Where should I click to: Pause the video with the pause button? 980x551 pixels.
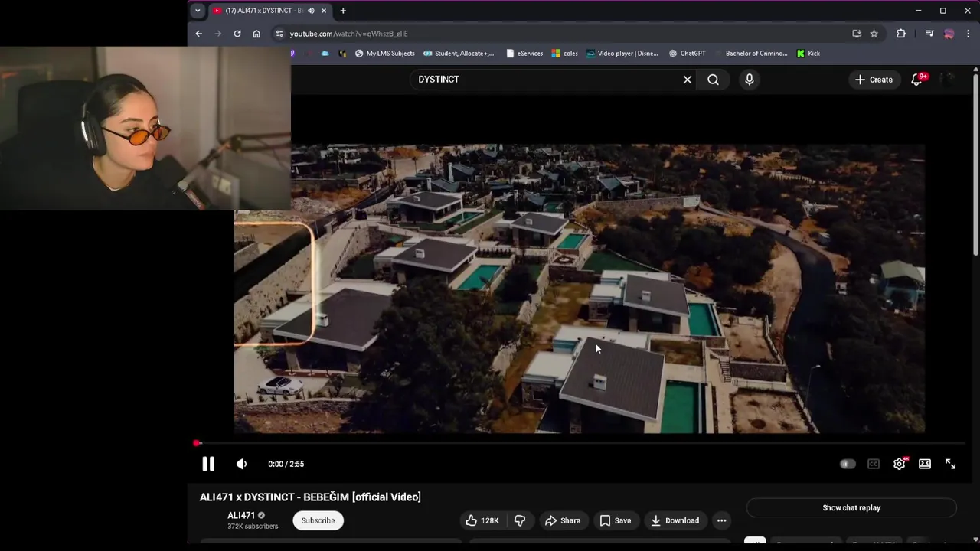208,464
